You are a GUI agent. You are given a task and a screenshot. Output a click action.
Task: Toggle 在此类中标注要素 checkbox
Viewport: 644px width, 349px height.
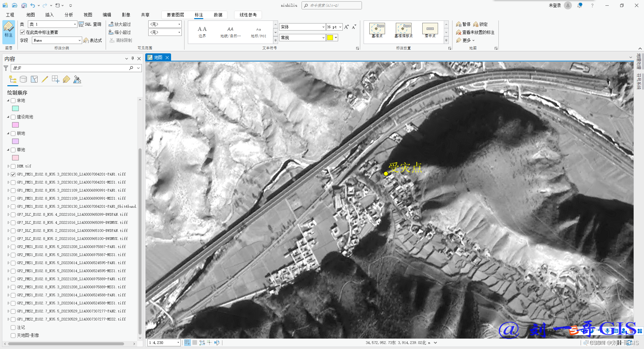pyautogui.click(x=22, y=32)
